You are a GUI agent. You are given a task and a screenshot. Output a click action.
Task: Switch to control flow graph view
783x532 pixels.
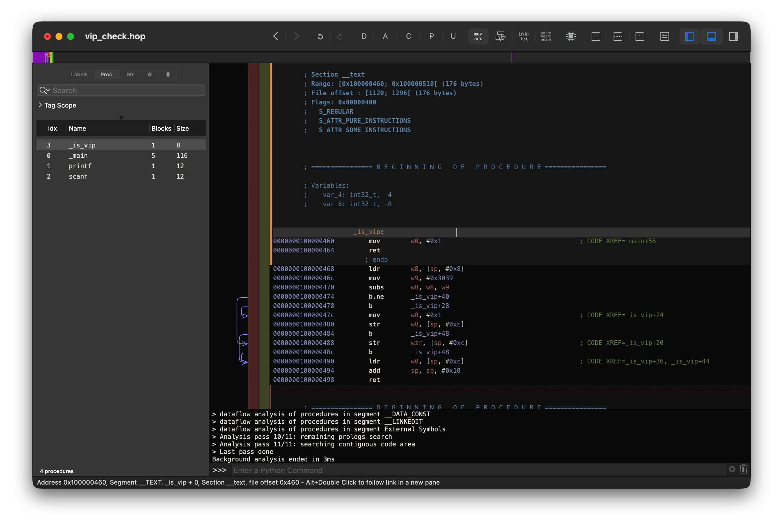500,36
